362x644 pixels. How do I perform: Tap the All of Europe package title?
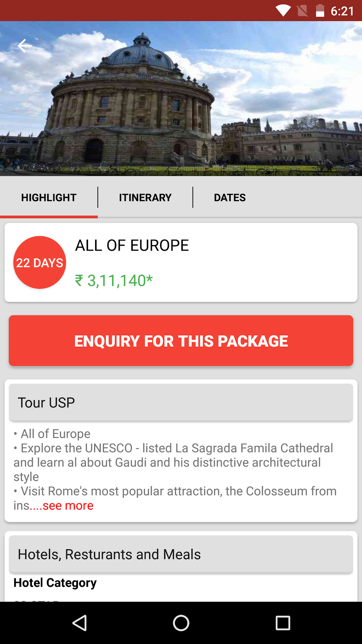coord(132,245)
